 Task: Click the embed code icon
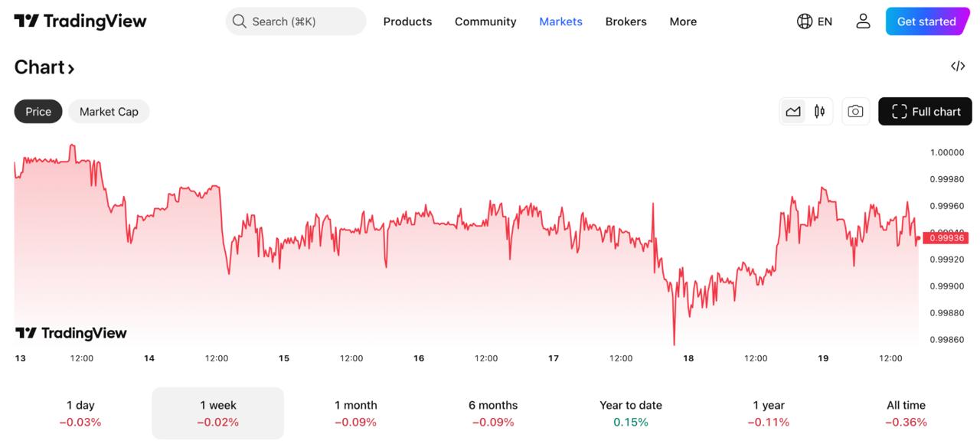click(957, 67)
